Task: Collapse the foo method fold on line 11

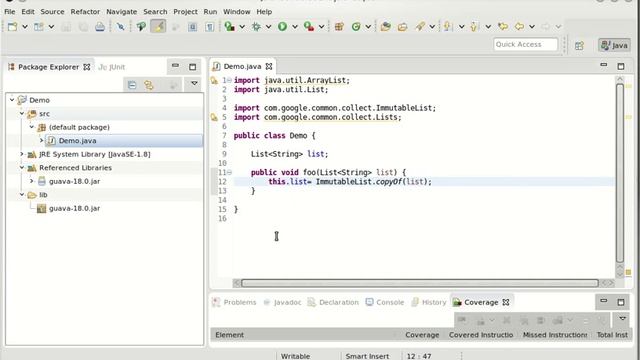Action: 229,172
